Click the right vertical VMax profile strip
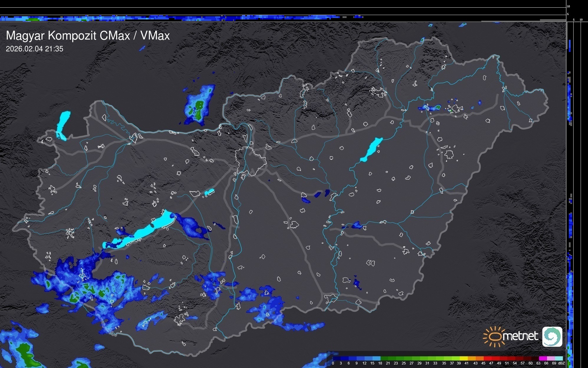 (570, 207)
